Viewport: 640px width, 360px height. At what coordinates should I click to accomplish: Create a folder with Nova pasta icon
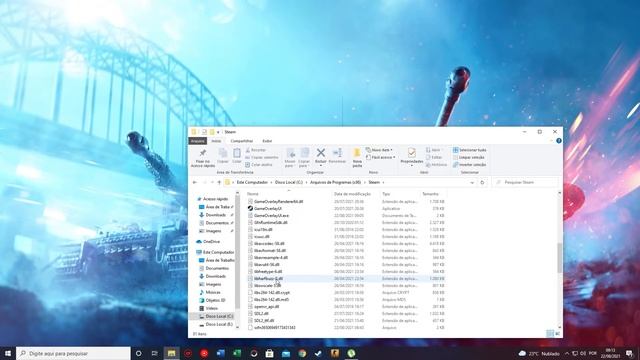pyautogui.click(x=357, y=153)
